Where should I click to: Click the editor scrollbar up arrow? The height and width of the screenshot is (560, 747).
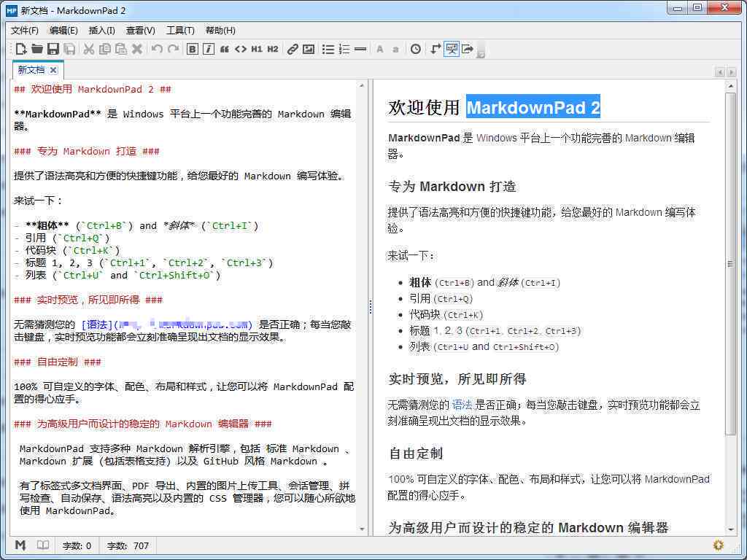(x=362, y=86)
